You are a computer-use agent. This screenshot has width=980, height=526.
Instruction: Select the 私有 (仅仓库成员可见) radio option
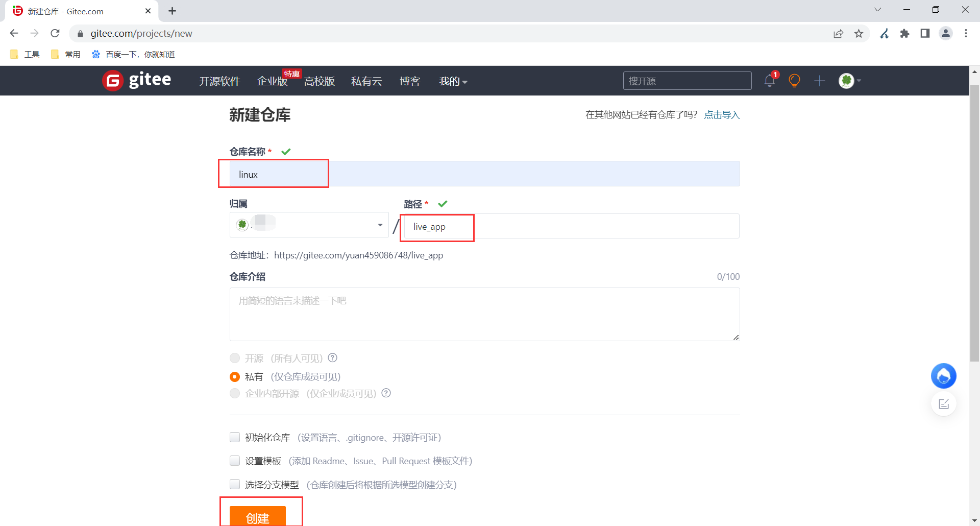235,377
